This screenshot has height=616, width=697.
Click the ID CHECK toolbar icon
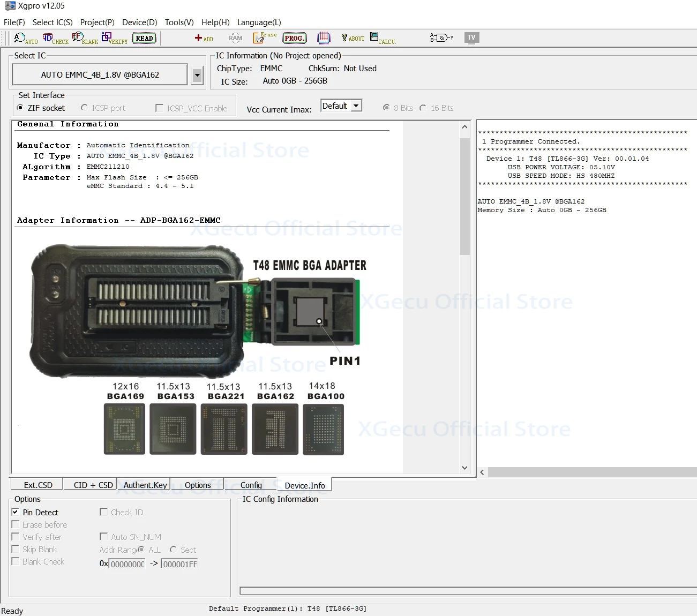pyautogui.click(x=56, y=38)
